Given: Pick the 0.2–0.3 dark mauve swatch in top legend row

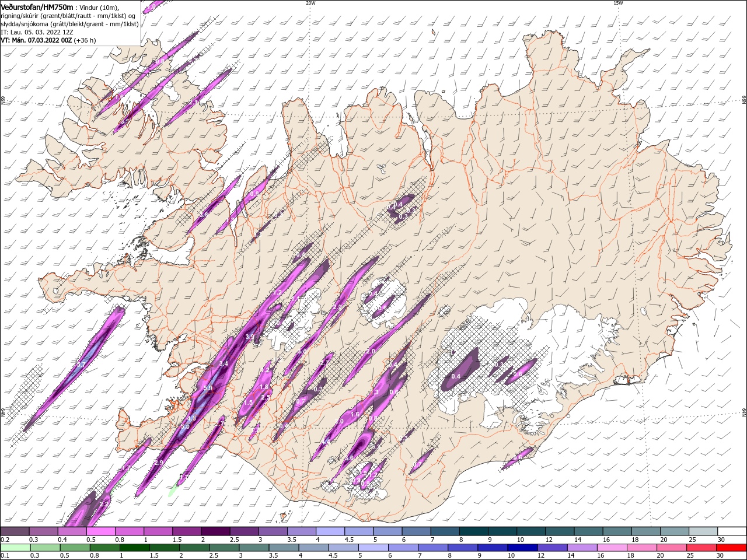Looking at the screenshot, I should coord(15,531).
